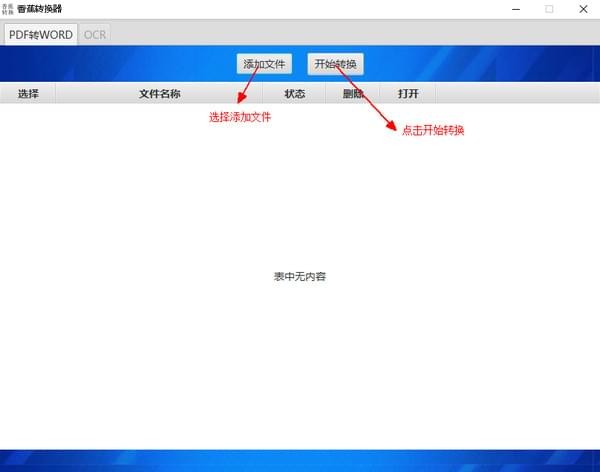Click the 香蕉转换器 app icon in title bar
This screenshot has width=600, height=472.
(8, 9)
